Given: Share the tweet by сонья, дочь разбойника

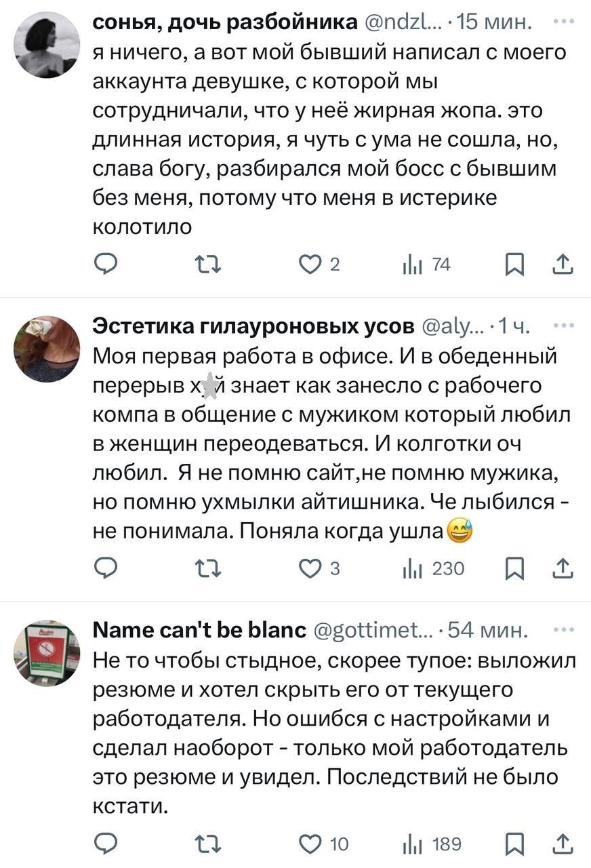Looking at the screenshot, I should coord(564,264).
